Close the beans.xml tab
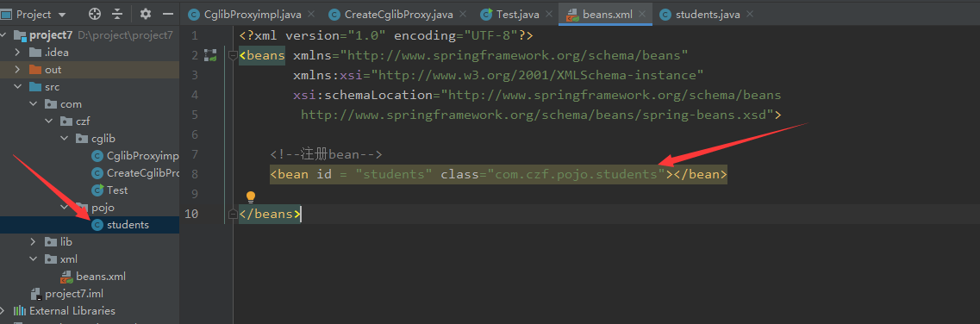This screenshot has height=324, width=980. point(643,14)
